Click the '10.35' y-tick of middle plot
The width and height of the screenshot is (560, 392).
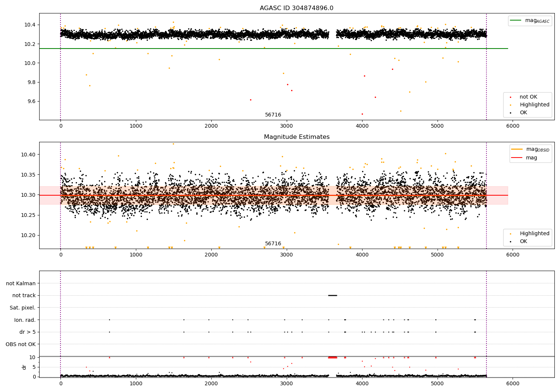click(28, 175)
